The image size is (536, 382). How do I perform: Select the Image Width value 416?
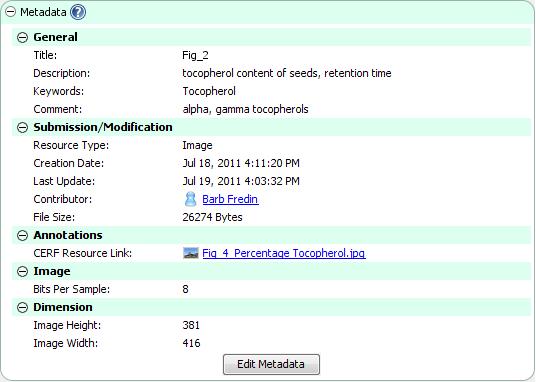[191, 343]
